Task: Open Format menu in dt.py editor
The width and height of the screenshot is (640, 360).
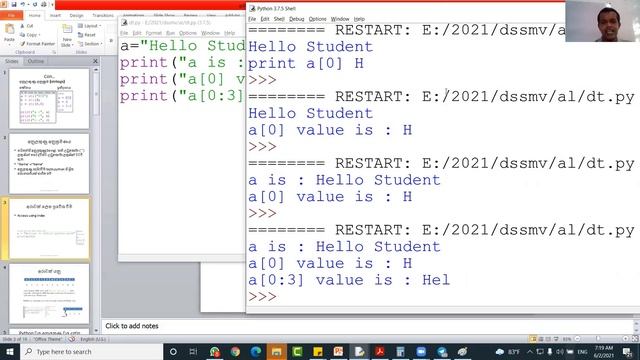Action: point(154,33)
